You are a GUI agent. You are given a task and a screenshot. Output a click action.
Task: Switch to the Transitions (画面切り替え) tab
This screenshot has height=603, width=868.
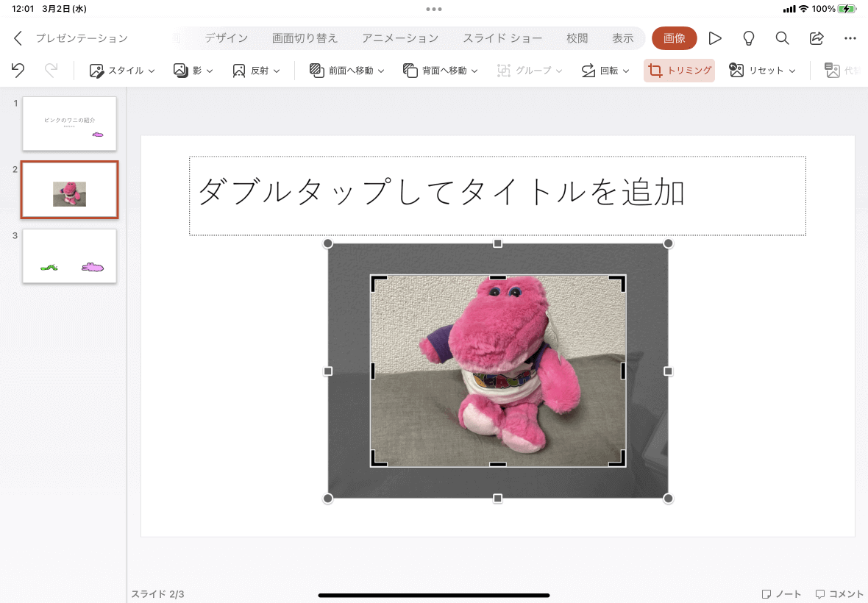pos(305,38)
